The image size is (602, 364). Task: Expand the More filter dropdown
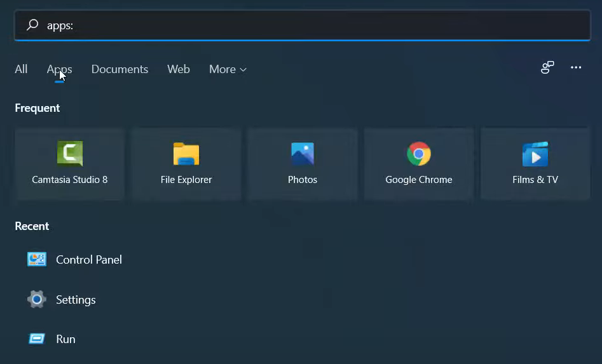[228, 69]
